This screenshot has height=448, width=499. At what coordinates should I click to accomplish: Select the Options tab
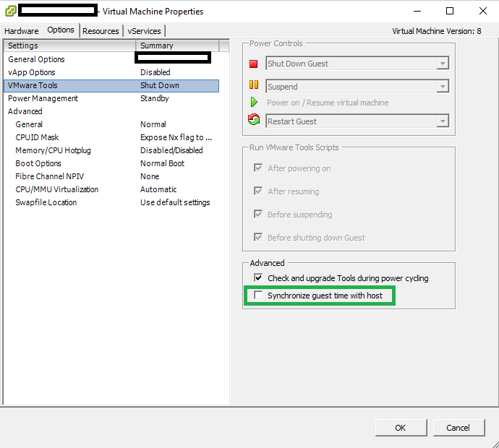pyautogui.click(x=61, y=30)
